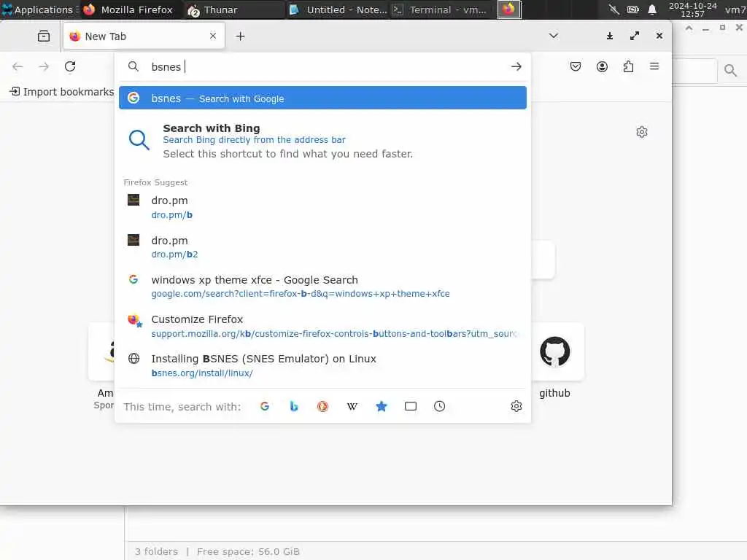
Task: Open the dro.pm/b suggestion
Action: click(x=322, y=207)
